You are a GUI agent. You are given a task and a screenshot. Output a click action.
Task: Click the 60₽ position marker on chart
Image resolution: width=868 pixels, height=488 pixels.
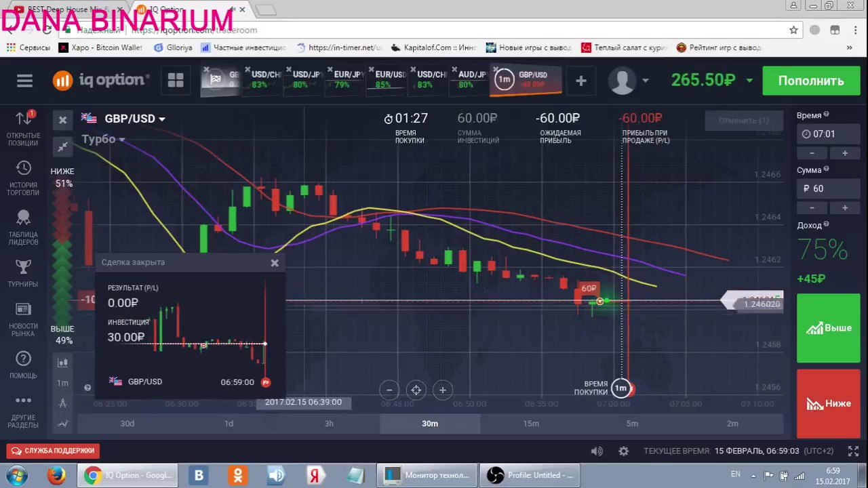pos(589,289)
